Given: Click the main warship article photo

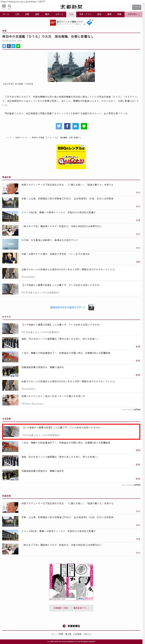Looking at the screenshot, I should 71,67.
